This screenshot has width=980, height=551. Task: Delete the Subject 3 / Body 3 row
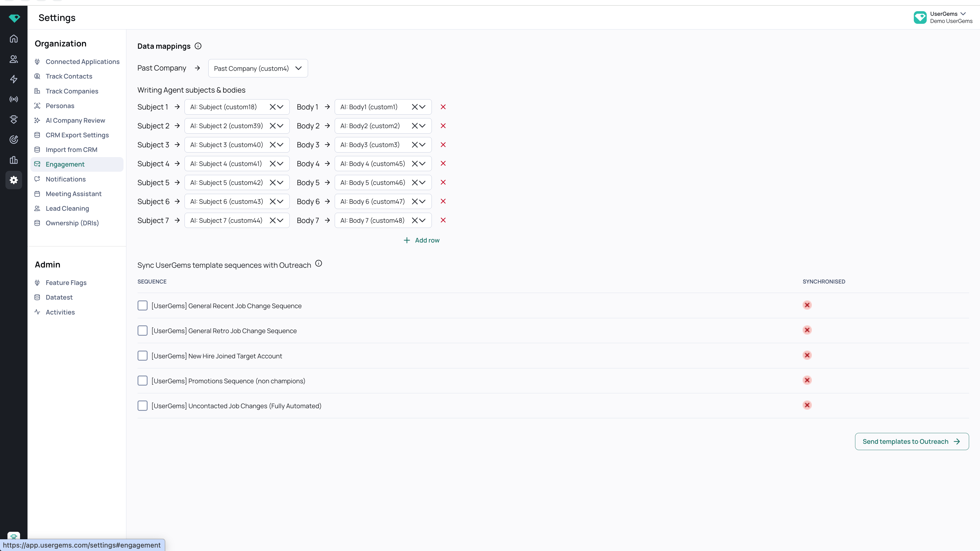coord(443,144)
